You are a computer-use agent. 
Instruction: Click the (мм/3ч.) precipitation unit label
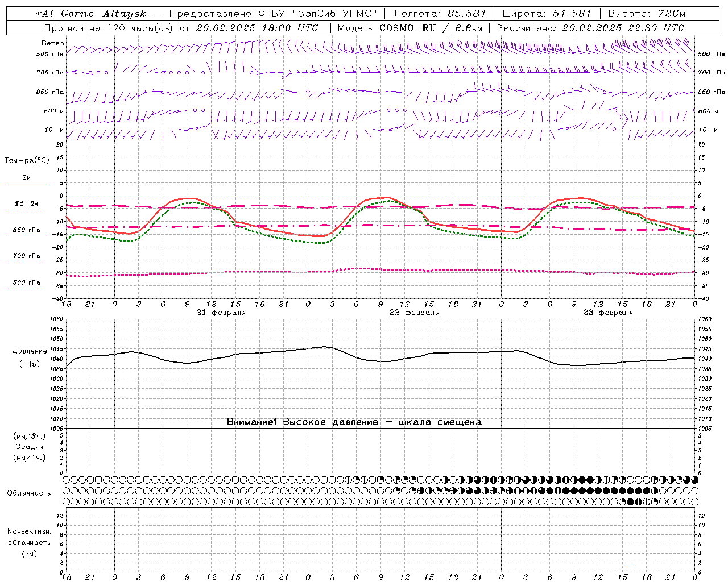tap(30, 436)
